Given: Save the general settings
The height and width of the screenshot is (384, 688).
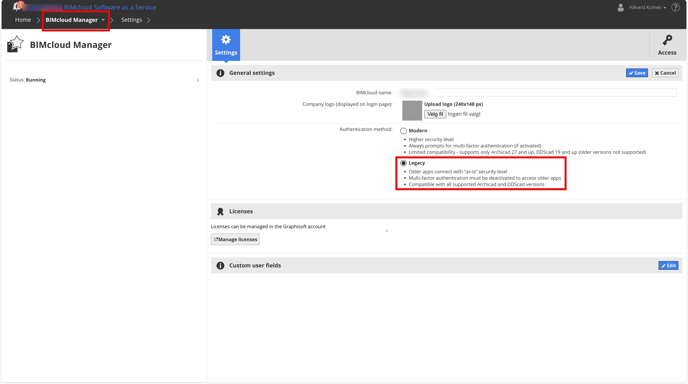Looking at the screenshot, I should coord(637,73).
